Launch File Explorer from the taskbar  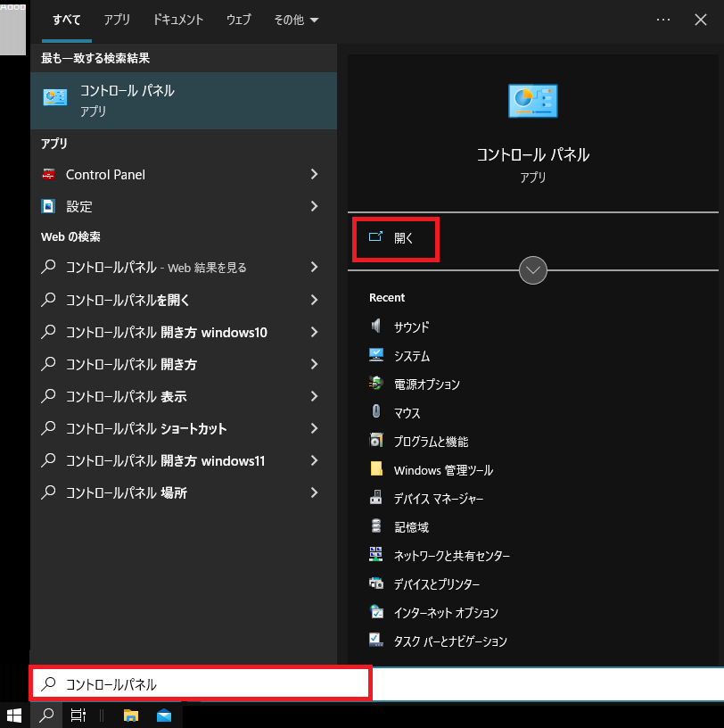coord(131,715)
